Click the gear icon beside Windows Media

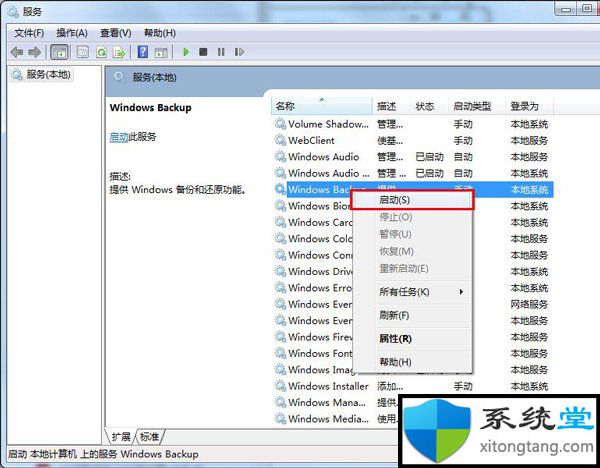pyautogui.click(x=280, y=419)
